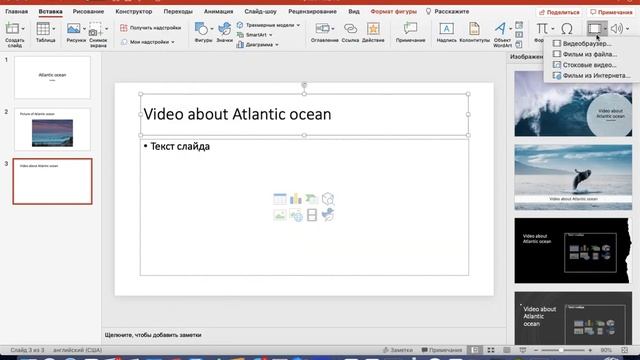The height and width of the screenshot is (360, 640).
Task: Choose the whale design idea thumbnail
Action: pos(573,177)
